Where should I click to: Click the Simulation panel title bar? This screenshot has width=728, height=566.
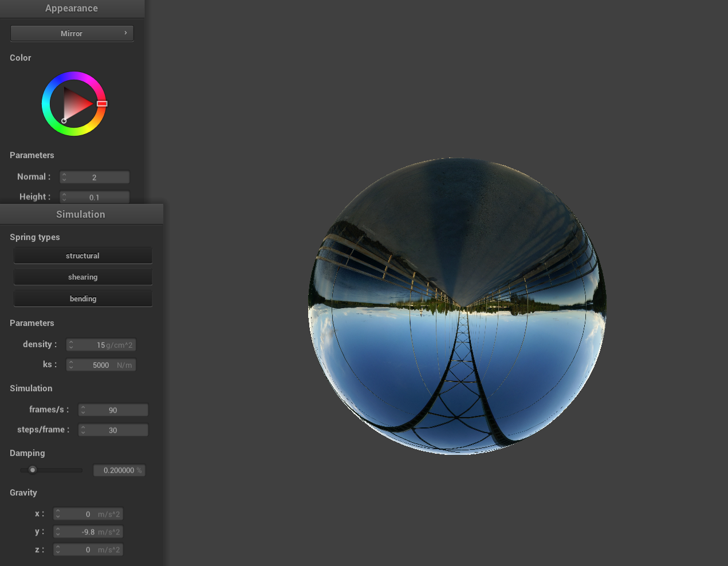81,214
